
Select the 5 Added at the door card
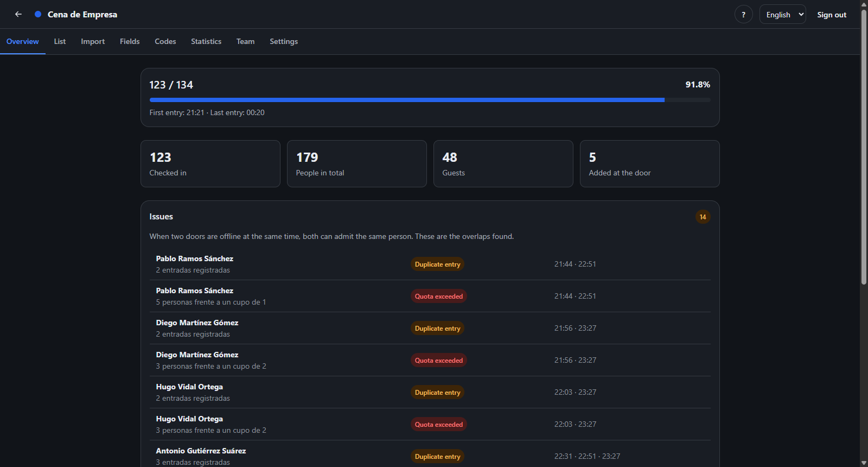coord(650,163)
